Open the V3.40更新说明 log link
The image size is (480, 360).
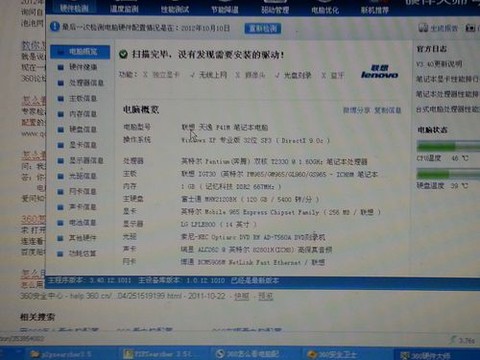(439, 64)
